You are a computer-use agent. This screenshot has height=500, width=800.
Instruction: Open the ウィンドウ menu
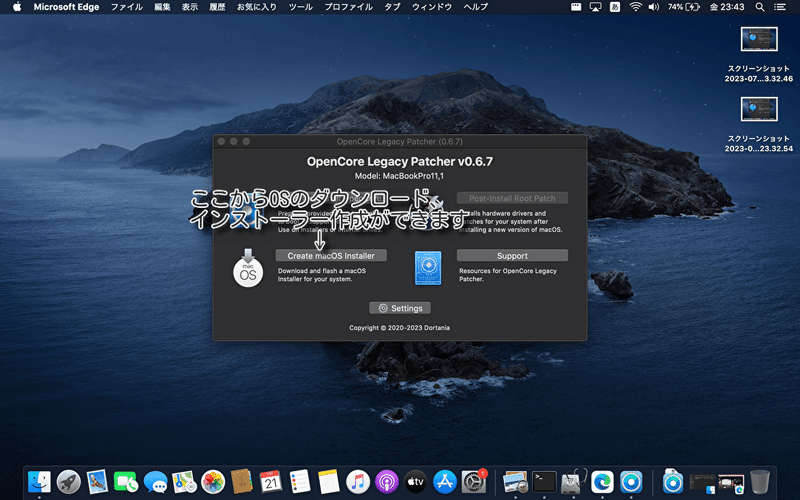pos(432,7)
